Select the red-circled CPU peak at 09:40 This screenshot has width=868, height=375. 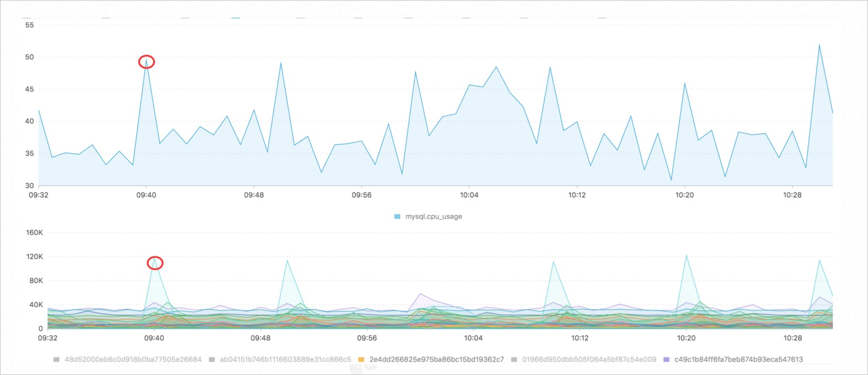click(147, 61)
